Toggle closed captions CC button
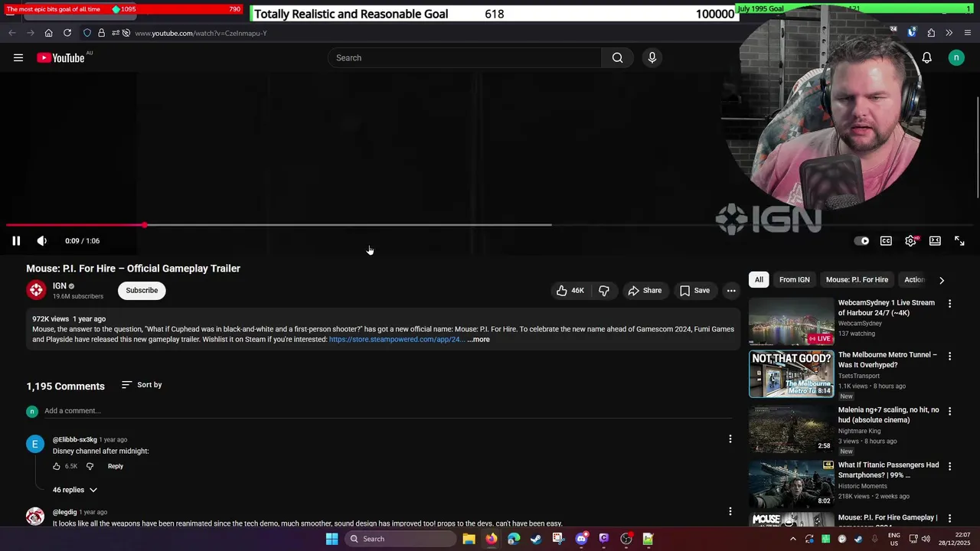980x551 pixels. (x=886, y=240)
